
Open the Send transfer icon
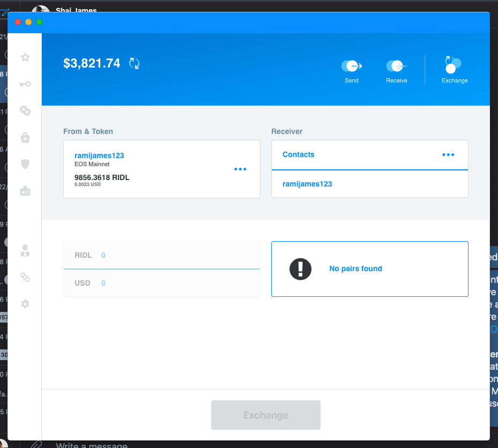(352, 65)
